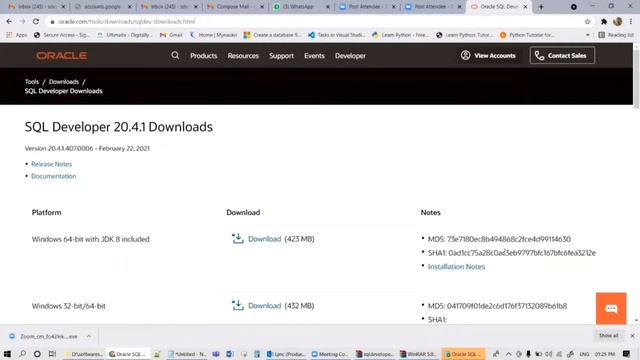Click Show all downloads
This screenshot has width=640, height=360.
click(x=609, y=336)
